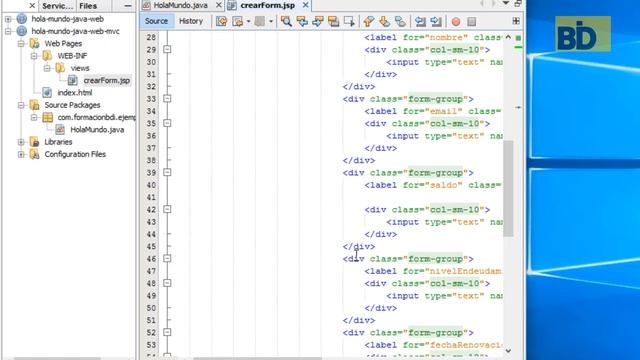Click the editor scrollbar down arrow

coord(508,350)
